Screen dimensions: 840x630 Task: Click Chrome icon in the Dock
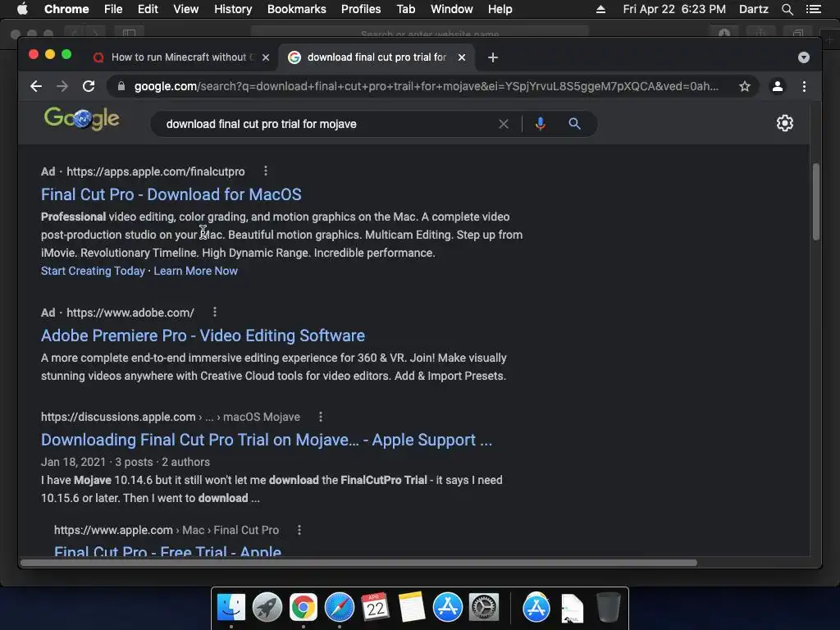[304, 608]
